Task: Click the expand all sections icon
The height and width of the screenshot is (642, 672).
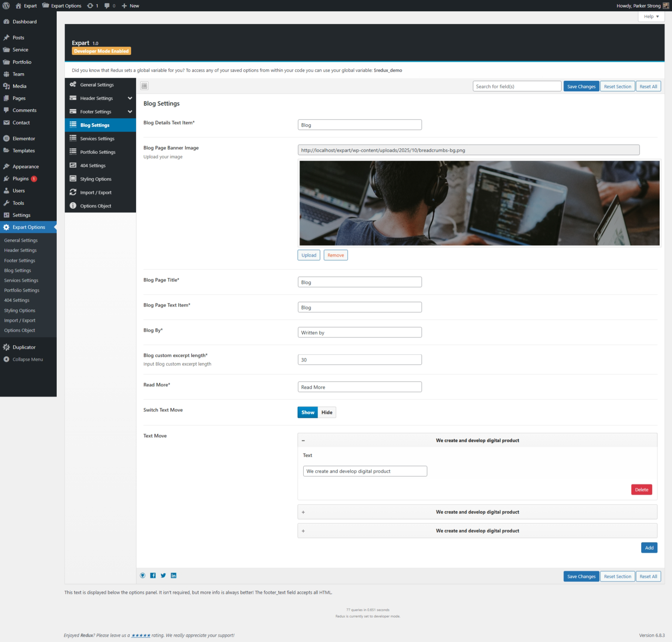Action: click(144, 86)
